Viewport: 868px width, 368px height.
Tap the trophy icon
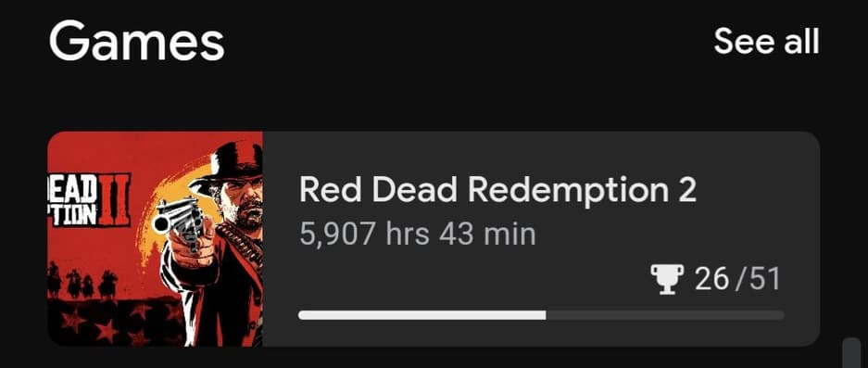point(668,279)
